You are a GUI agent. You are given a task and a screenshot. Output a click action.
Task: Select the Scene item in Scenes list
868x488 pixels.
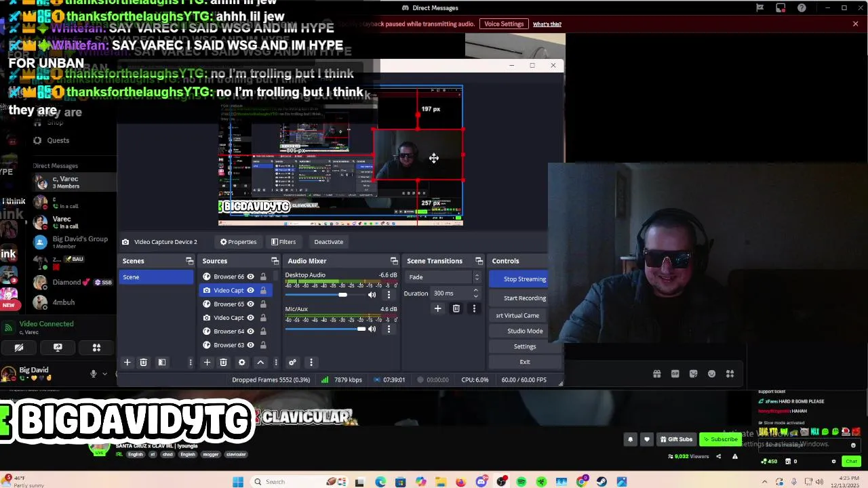(x=156, y=277)
